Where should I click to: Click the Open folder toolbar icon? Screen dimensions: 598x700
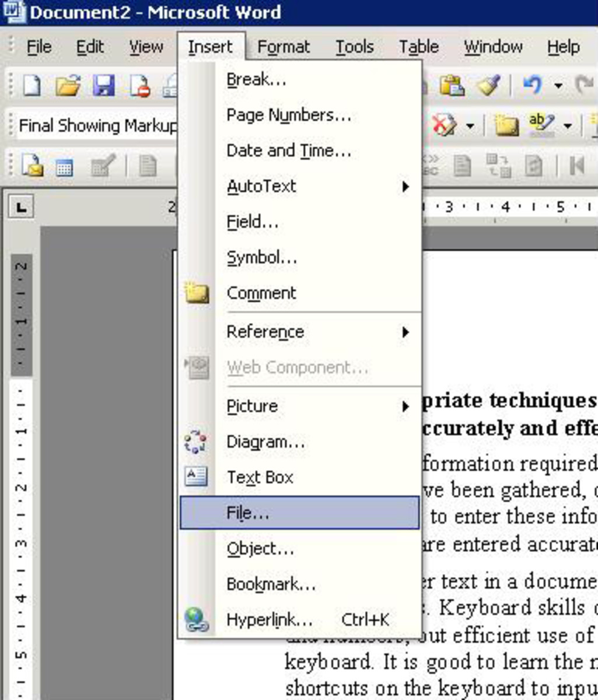point(68,86)
